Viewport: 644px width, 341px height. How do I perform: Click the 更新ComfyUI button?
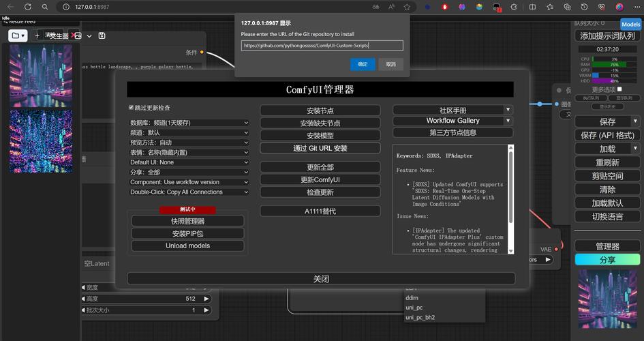point(320,179)
